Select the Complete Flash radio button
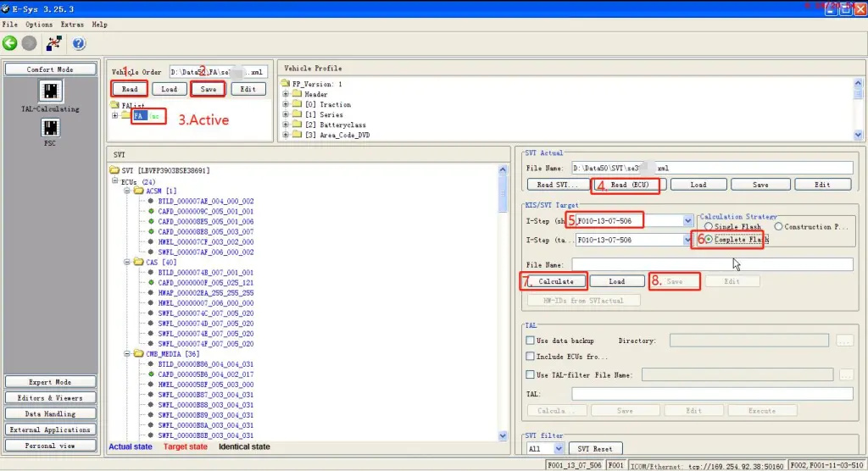 click(x=709, y=240)
